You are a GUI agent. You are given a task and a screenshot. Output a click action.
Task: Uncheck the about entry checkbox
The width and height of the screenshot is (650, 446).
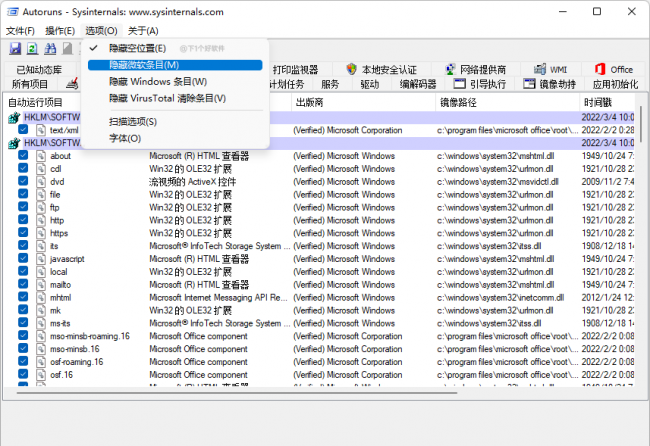click(x=23, y=155)
